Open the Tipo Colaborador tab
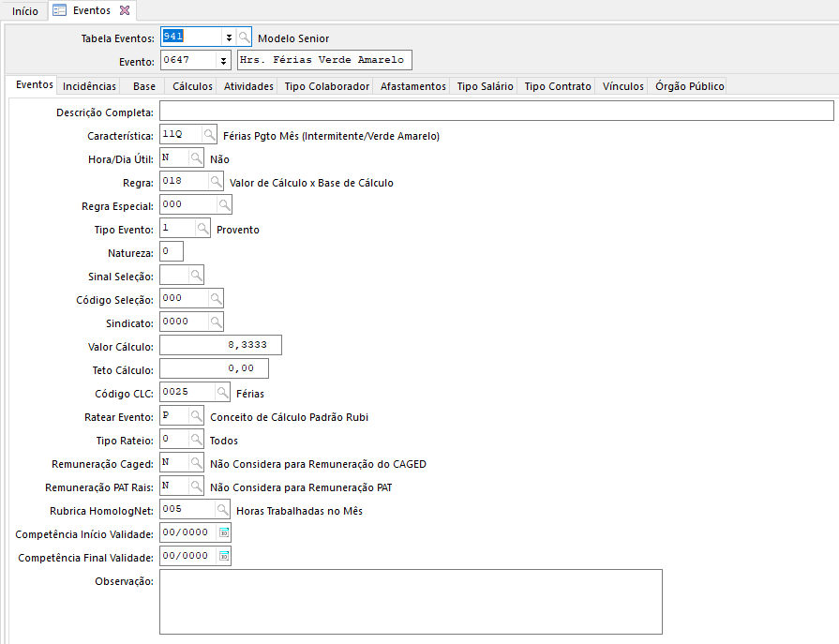This screenshot has width=839, height=644. pyautogui.click(x=327, y=86)
